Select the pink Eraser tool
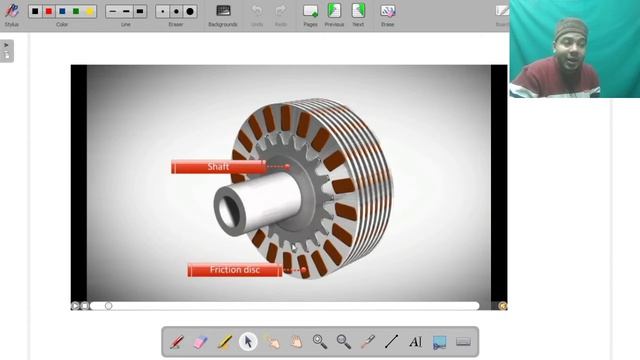The height and width of the screenshot is (360, 640). 200,342
